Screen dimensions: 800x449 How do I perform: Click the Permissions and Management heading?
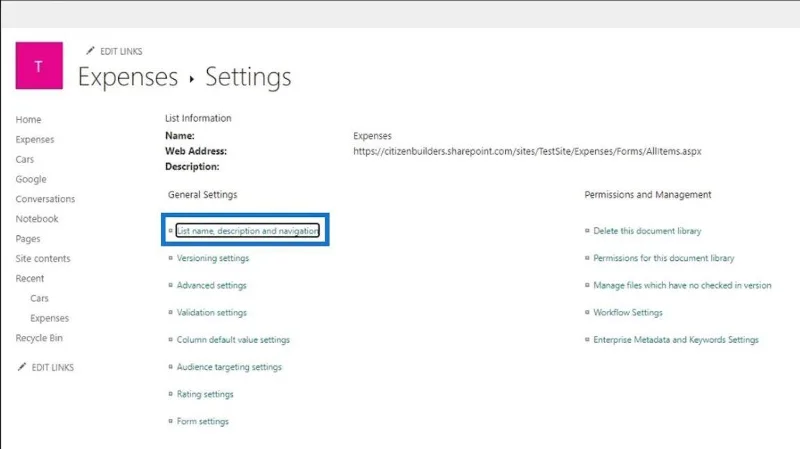click(647, 194)
